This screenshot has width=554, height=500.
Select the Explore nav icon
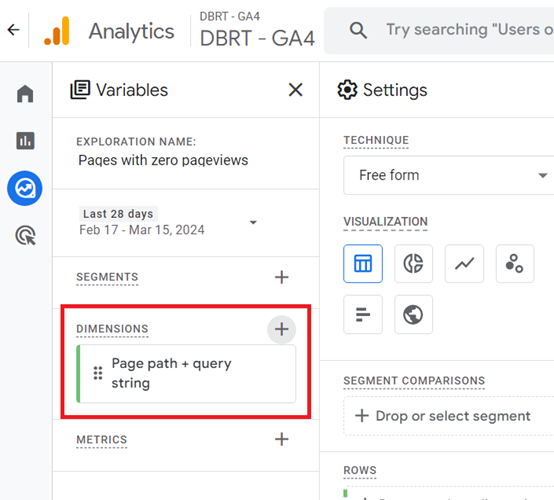pos(25,188)
